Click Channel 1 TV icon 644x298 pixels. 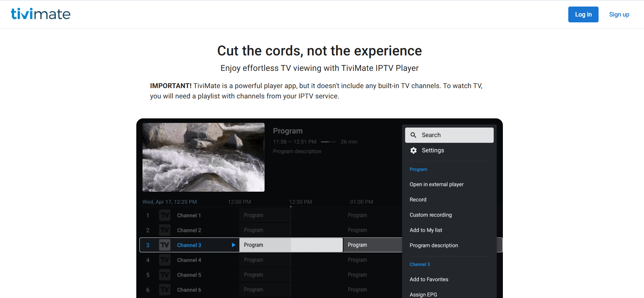[x=165, y=215]
